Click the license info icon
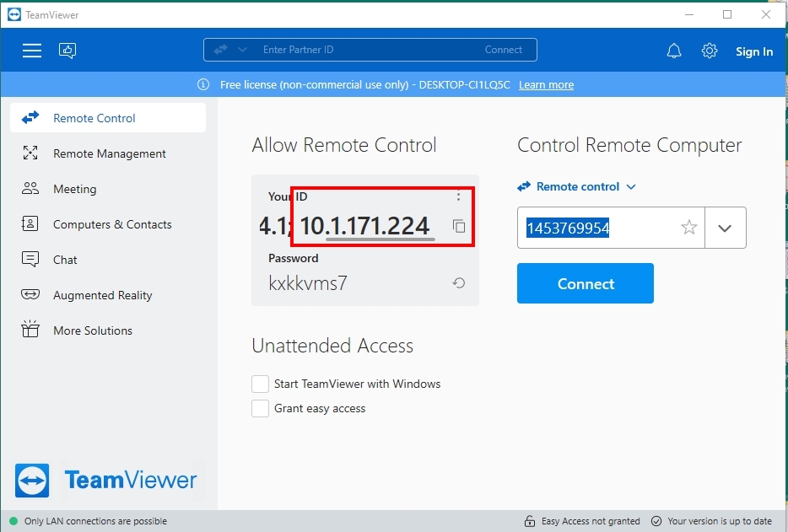Screen dimensions: 788x532 (x=203, y=84)
